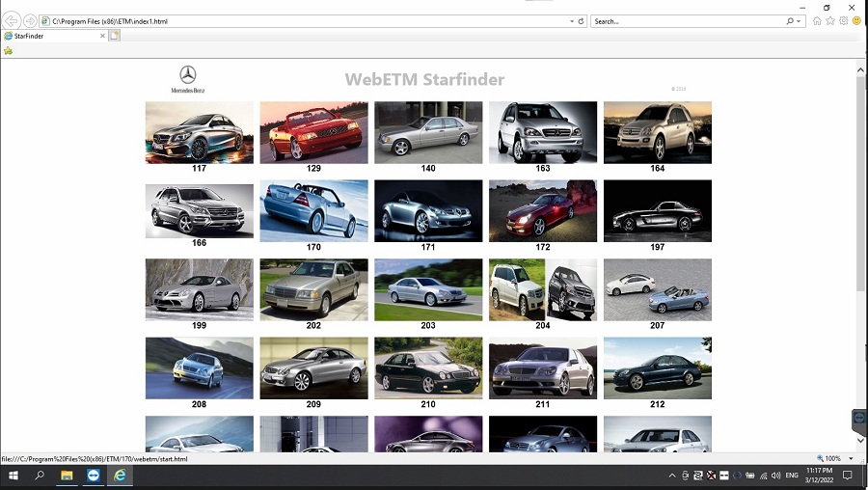The width and height of the screenshot is (868, 490).
Task: Click the magnifier search icon in the search box
Action: point(790,21)
